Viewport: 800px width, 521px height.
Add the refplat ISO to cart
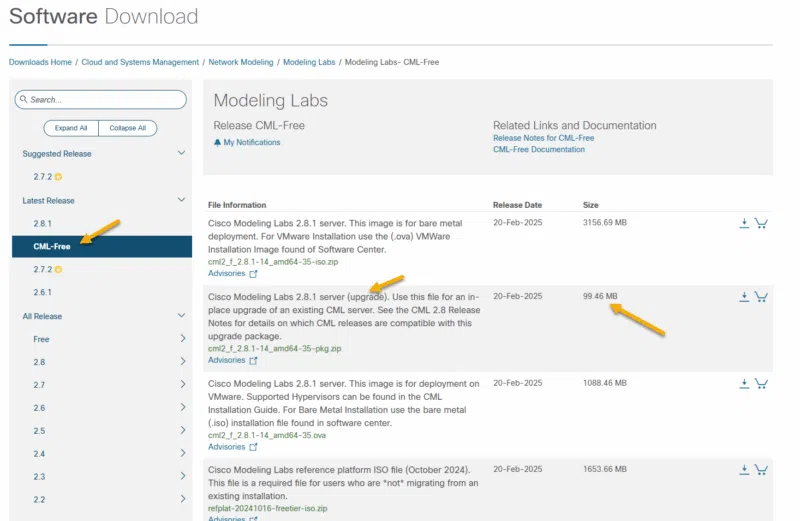click(761, 470)
